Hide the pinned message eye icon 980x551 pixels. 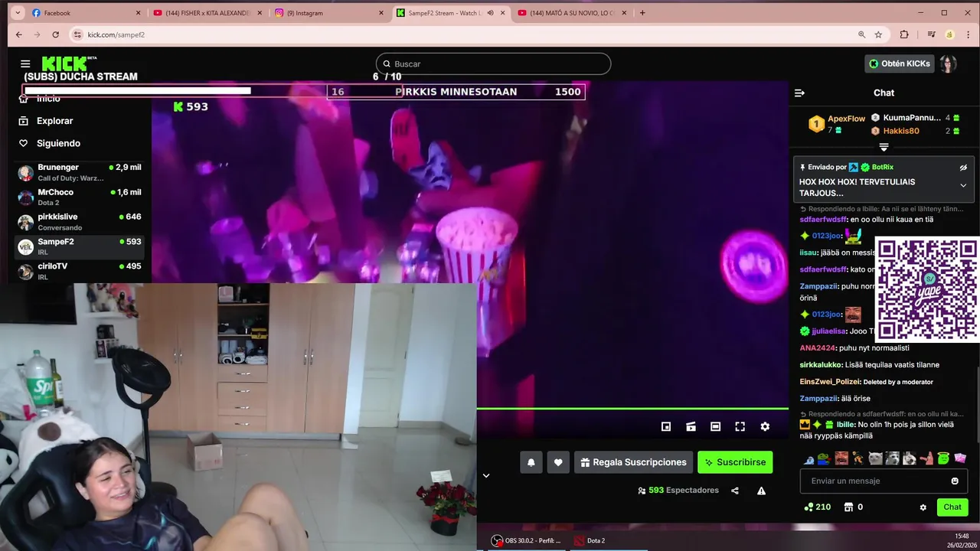pyautogui.click(x=963, y=168)
